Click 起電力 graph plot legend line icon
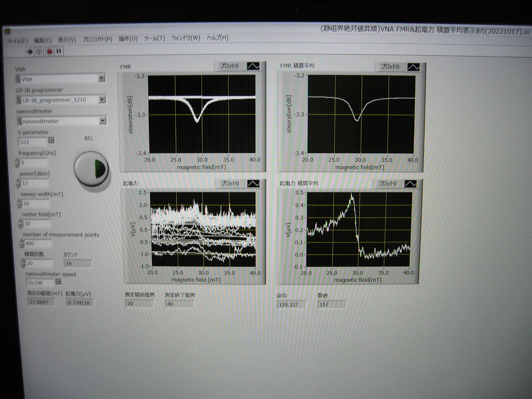 (253, 184)
